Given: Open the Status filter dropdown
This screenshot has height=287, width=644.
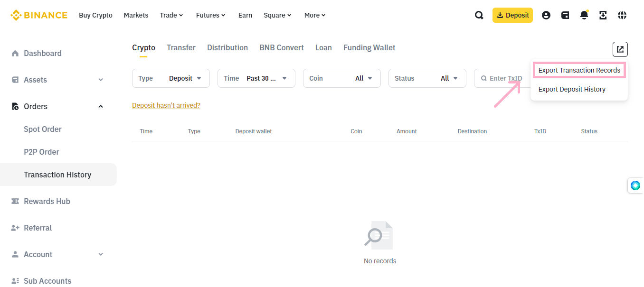Looking at the screenshot, I should pos(427,78).
